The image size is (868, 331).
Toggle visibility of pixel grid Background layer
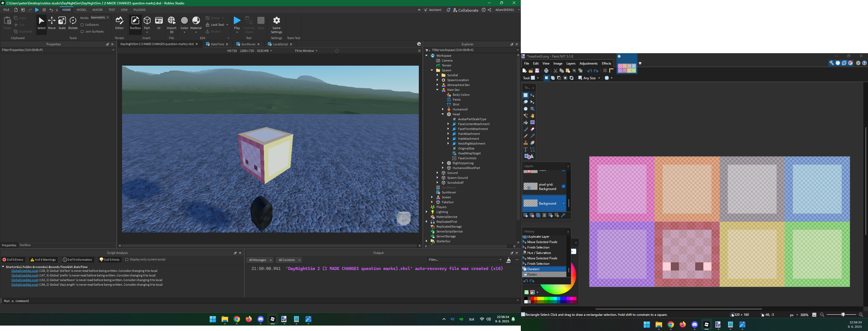tap(563, 186)
